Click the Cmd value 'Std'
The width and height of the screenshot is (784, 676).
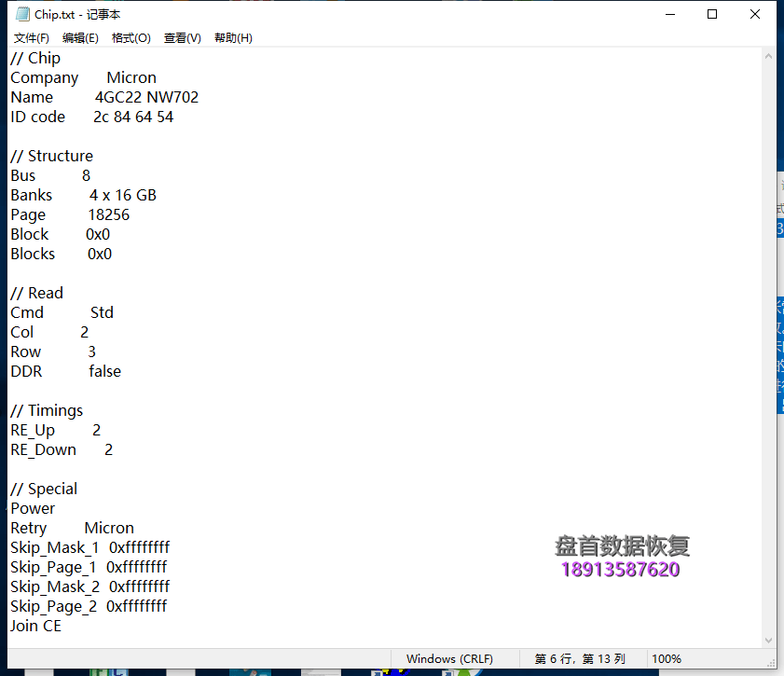102,312
